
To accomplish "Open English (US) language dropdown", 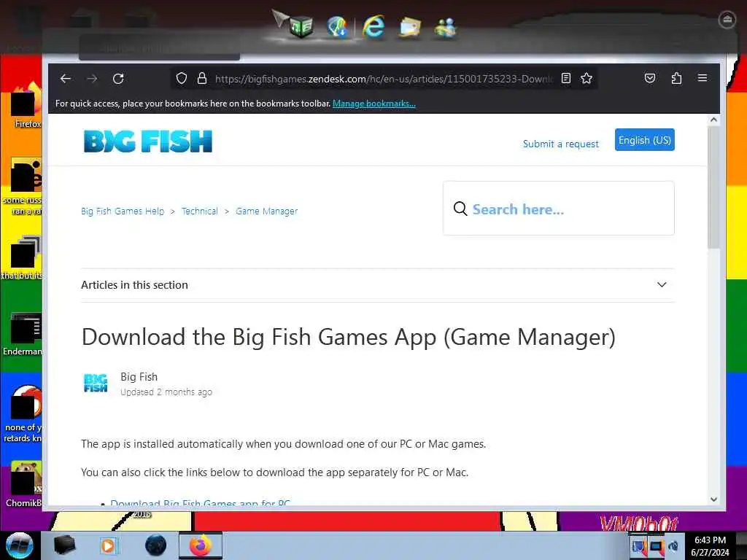I will point(645,140).
